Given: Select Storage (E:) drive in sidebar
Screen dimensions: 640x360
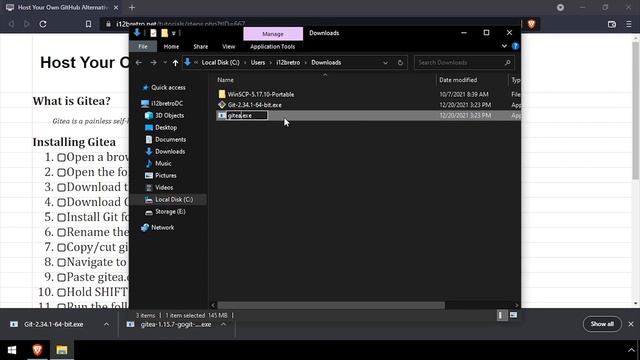Looking at the screenshot, I should pyautogui.click(x=170, y=211).
